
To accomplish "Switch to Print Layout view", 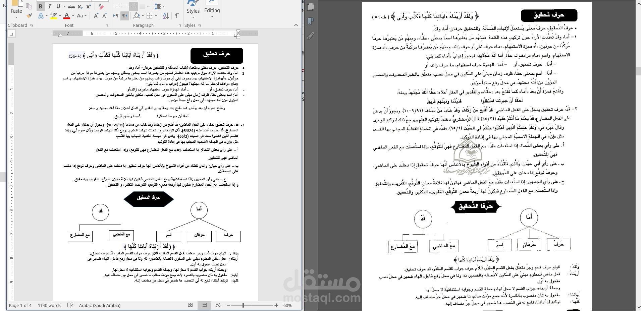I will pos(204,305).
